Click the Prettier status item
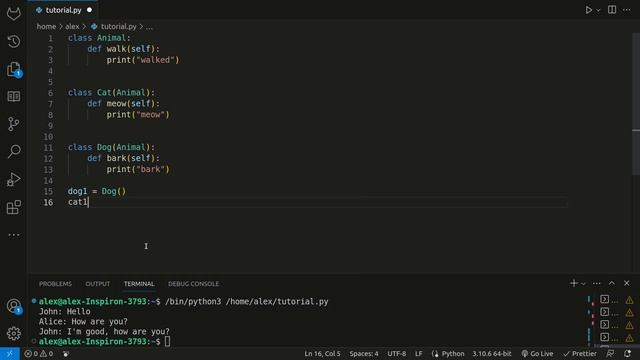 coord(580,354)
